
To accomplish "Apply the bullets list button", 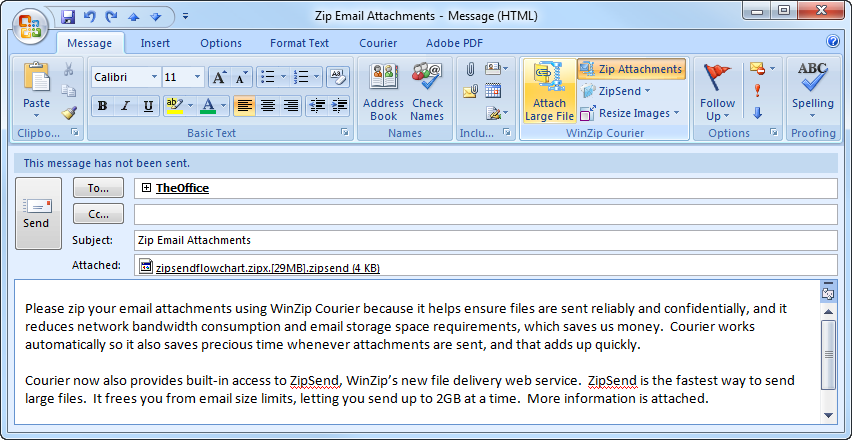I will click(267, 77).
